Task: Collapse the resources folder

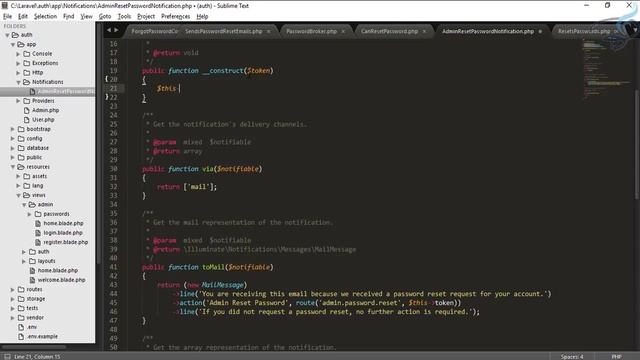Action: click(13, 167)
